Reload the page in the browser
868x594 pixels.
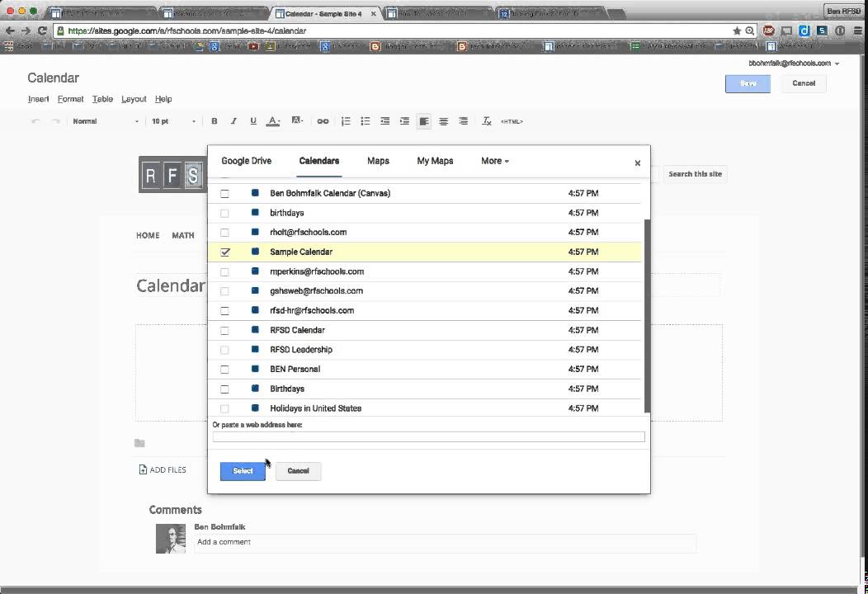[42, 31]
